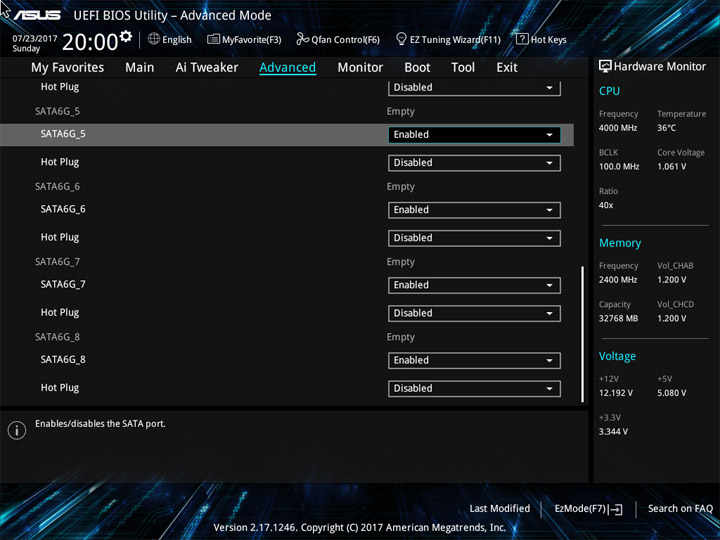Select the Advanced tab
This screenshot has height=540, width=720.
tap(287, 68)
